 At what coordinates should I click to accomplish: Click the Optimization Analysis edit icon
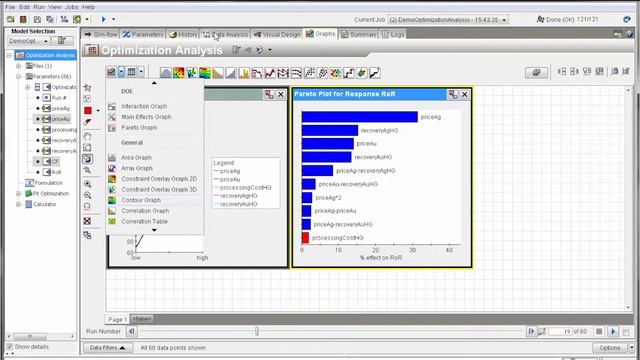coord(236,50)
